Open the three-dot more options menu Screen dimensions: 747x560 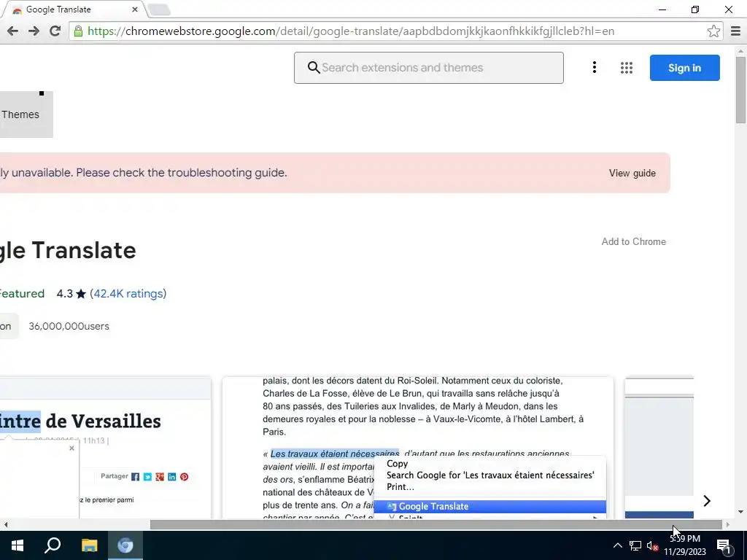594,68
